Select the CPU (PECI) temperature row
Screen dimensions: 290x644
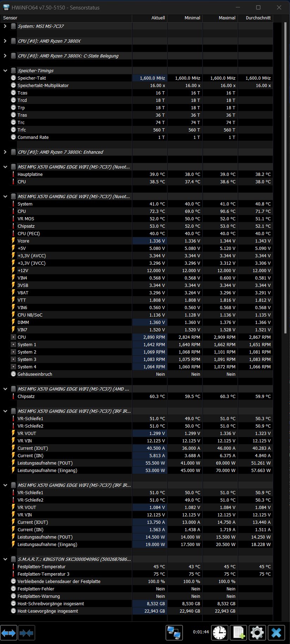136,233
